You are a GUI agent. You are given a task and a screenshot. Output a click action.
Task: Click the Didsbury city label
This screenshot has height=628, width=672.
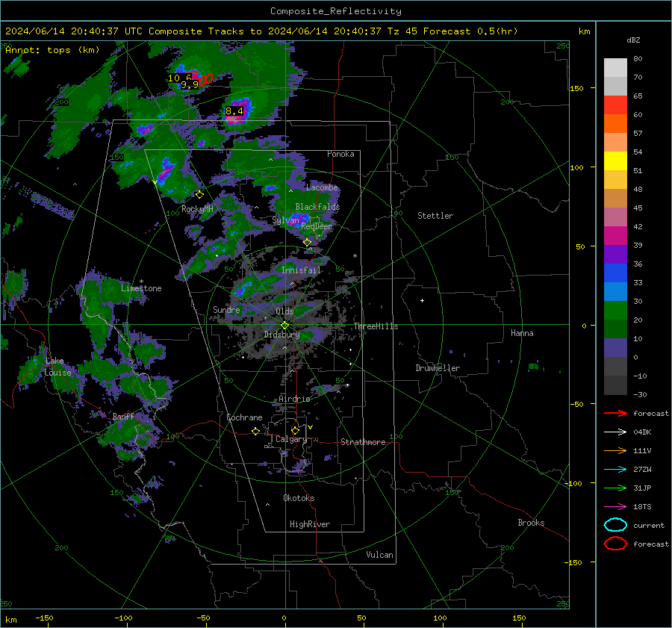tap(281, 335)
